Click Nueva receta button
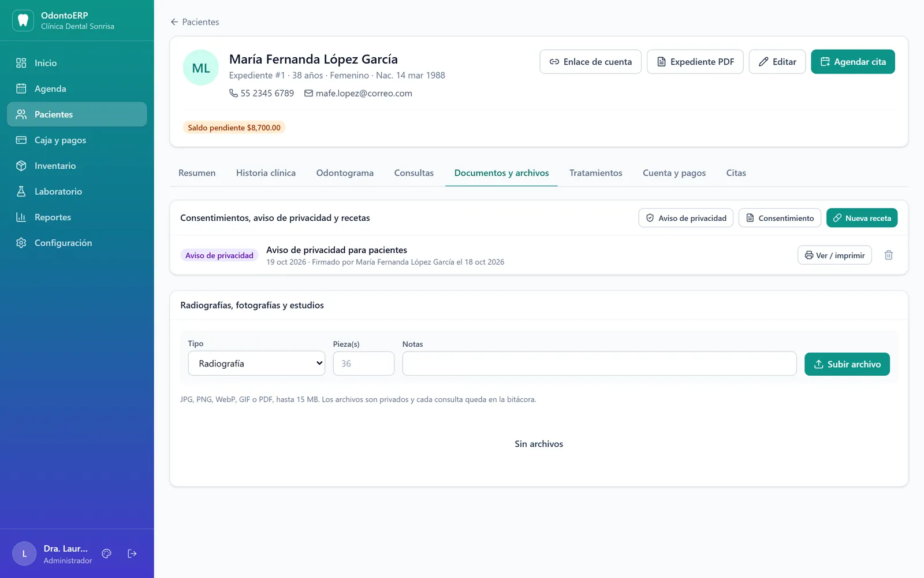The height and width of the screenshot is (578, 924). [x=862, y=218]
